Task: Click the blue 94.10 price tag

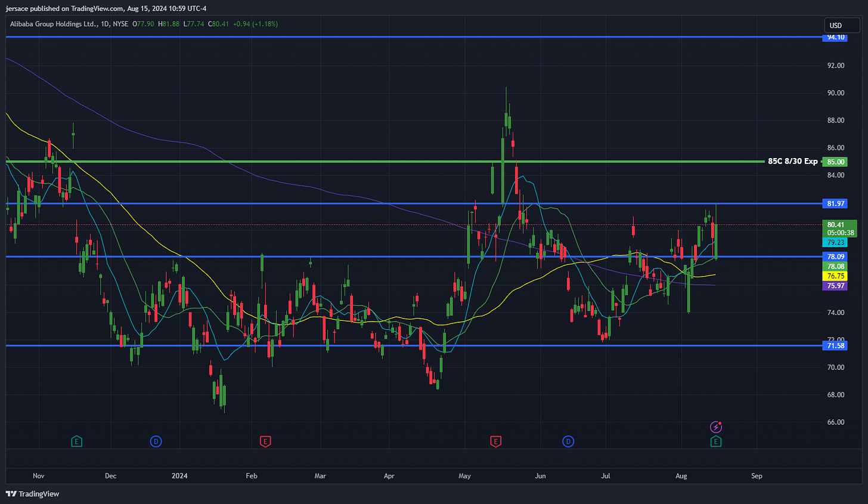Action: click(836, 37)
